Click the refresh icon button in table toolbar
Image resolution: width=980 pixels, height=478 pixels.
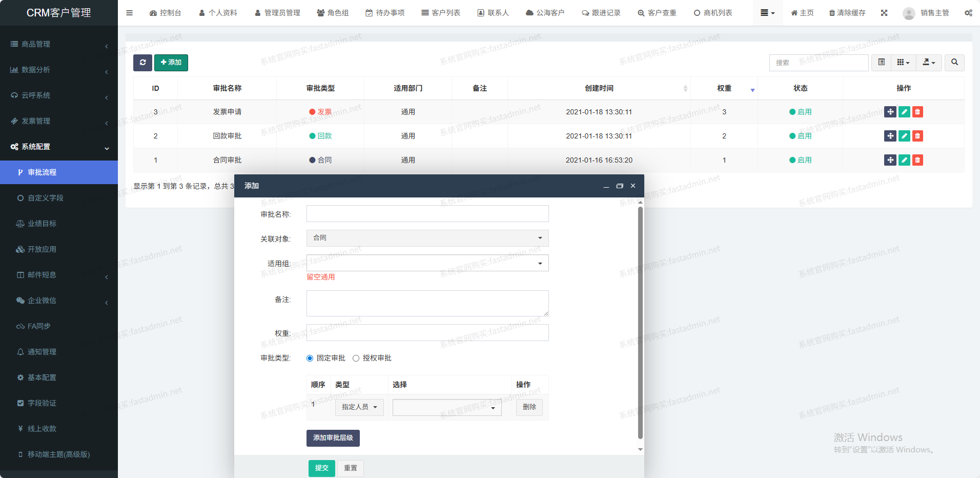tap(142, 63)
